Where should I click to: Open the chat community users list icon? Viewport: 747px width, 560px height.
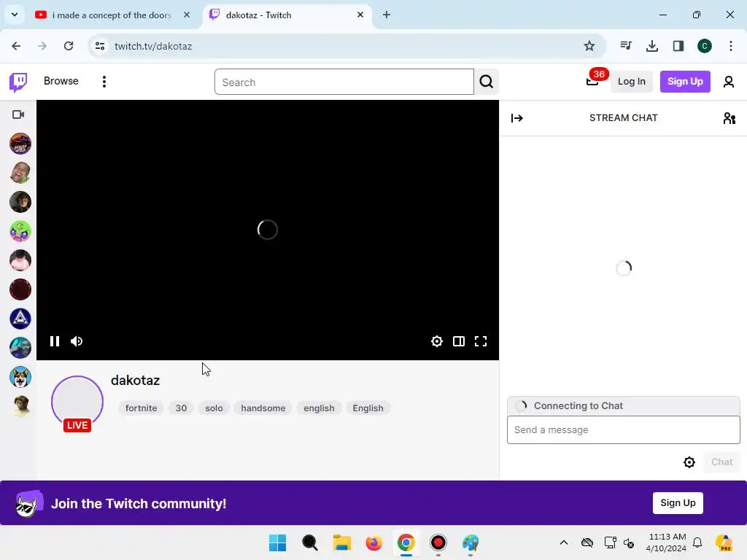click(x=729, y=118)
